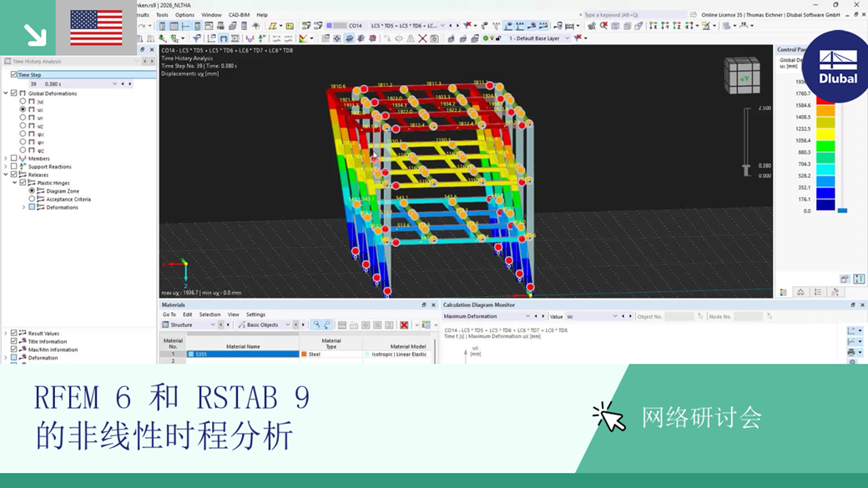
Task: Open Selection menu in Materials panel
Action: pos(209,314)
